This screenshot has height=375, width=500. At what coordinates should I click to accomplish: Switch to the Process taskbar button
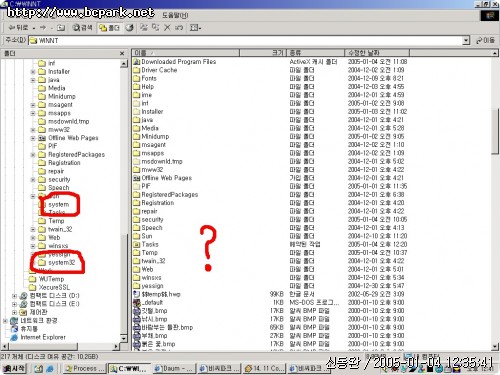coord(85,368)
